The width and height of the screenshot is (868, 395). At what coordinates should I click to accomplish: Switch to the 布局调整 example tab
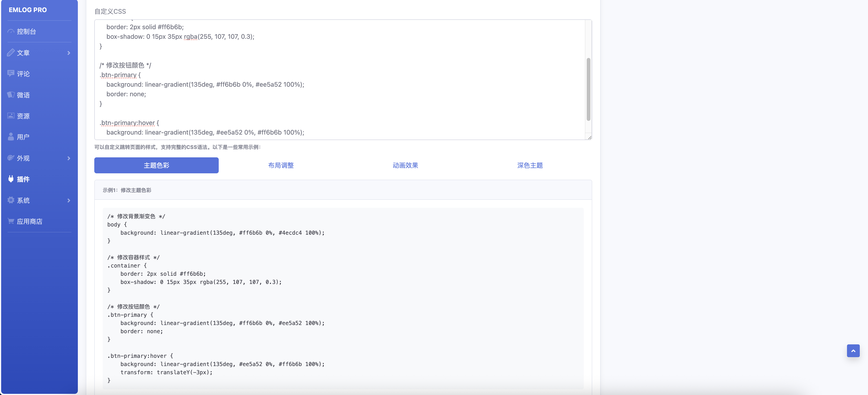281,165
